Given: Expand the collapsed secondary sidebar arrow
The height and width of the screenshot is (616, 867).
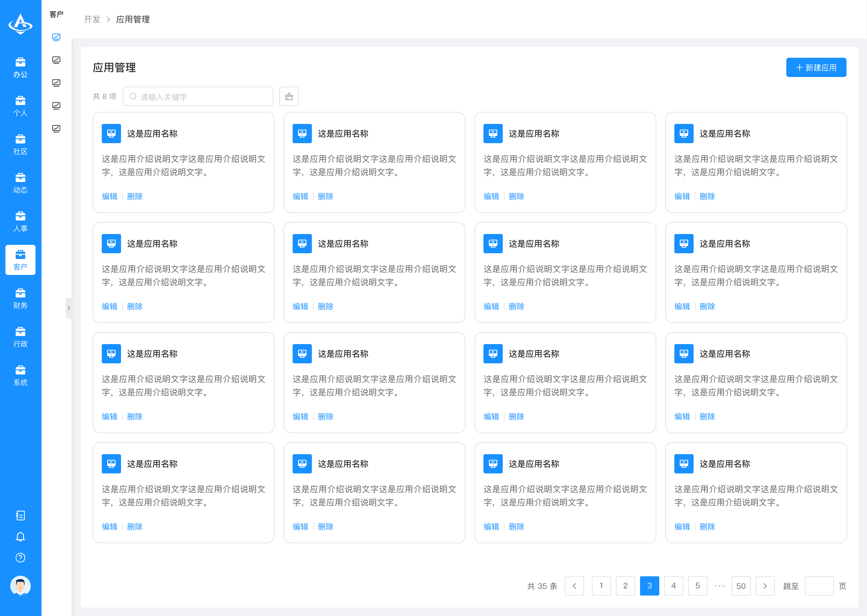Looking at the screenshot, I should [x=69, y=308].
